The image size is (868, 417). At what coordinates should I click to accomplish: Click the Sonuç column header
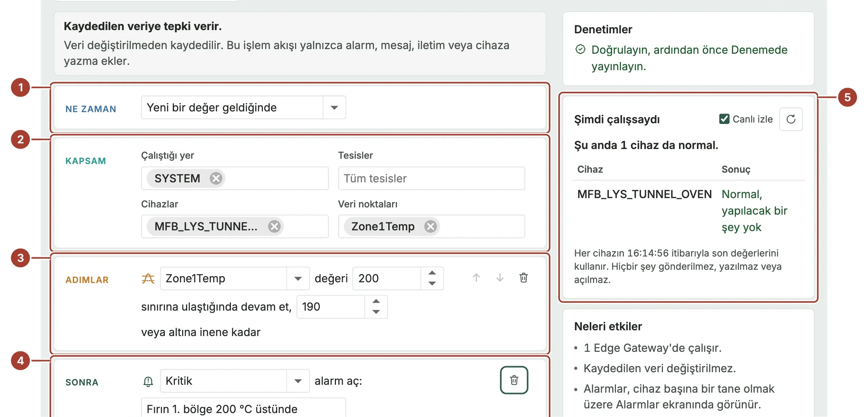[736, 169]
